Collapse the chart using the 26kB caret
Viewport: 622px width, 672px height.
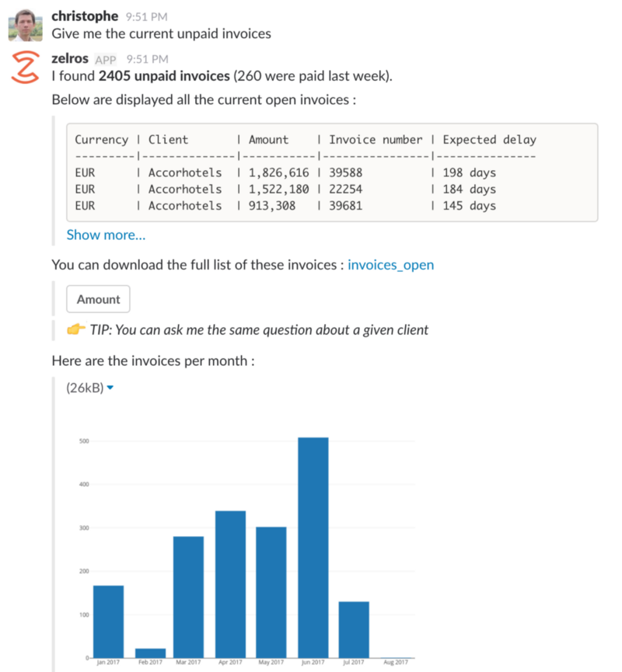coord(110,387)
